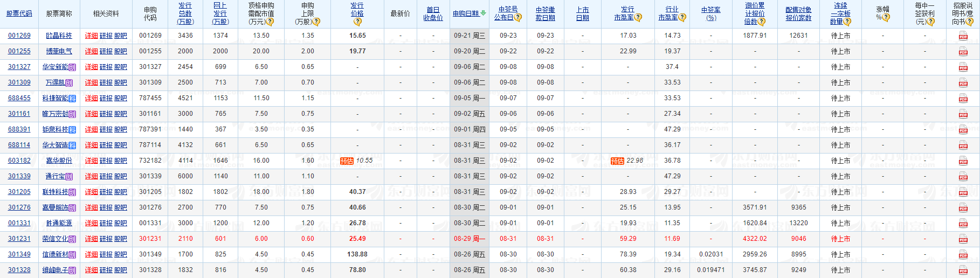Click the green sort arrow beside 申购日期
This screenshot has height=278, width=980.
click(484, 13)
